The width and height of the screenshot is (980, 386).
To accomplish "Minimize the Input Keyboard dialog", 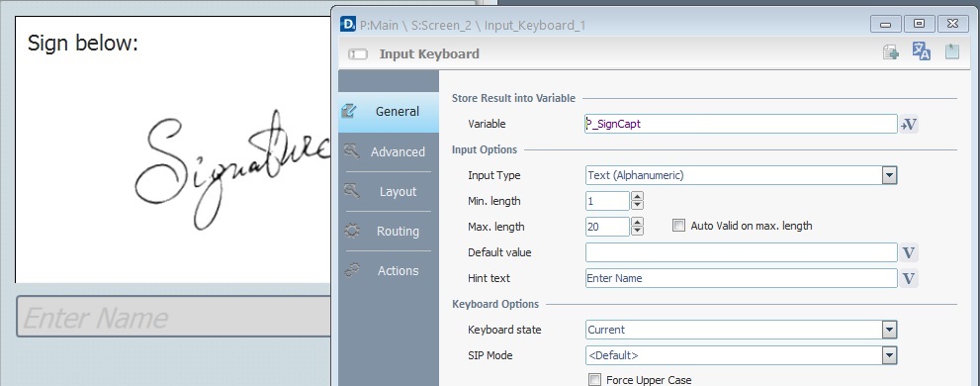I will (x=886, y=24).
